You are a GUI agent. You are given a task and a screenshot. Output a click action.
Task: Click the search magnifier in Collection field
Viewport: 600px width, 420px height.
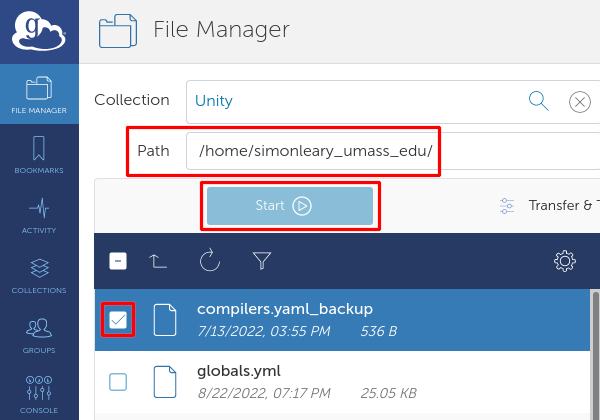[x=539, y=100]
